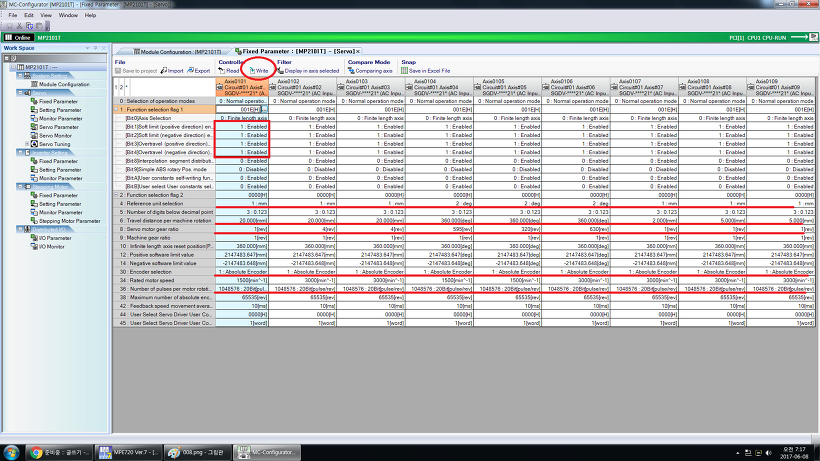Pin the Work Space panel

pos(96,48)
